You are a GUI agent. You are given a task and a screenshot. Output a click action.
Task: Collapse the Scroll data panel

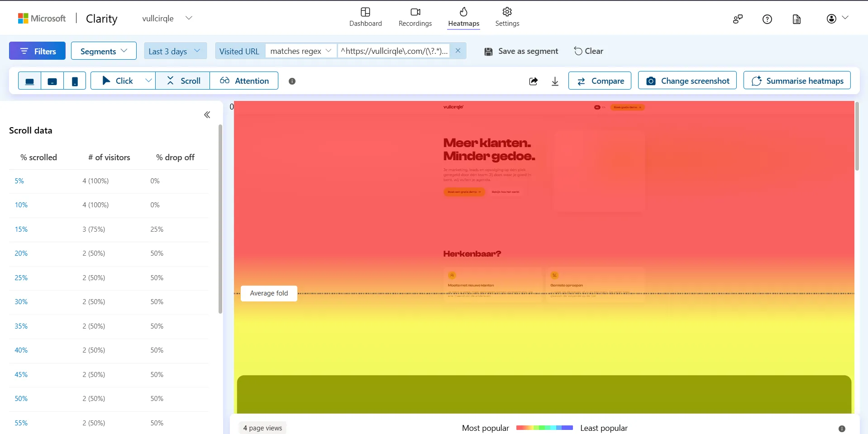(207, 115)
